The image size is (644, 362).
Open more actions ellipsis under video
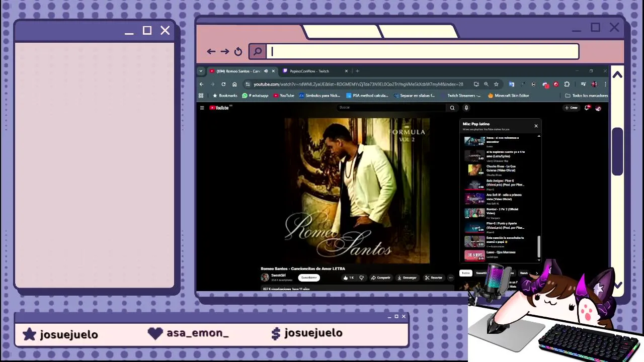tap(451, 278)
